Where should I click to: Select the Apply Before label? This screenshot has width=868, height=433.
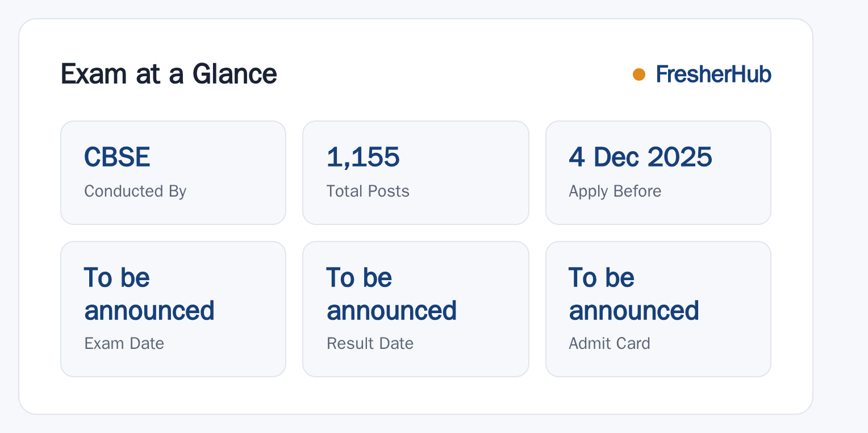[x=615, y=191]
